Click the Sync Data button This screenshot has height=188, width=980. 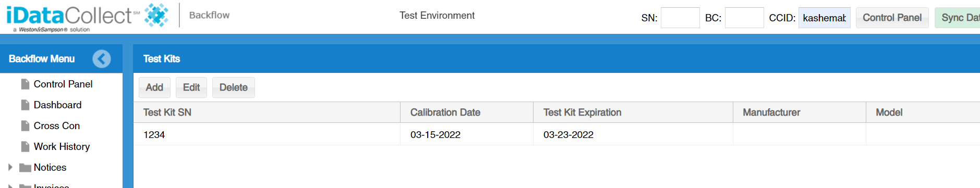point(957,18)
